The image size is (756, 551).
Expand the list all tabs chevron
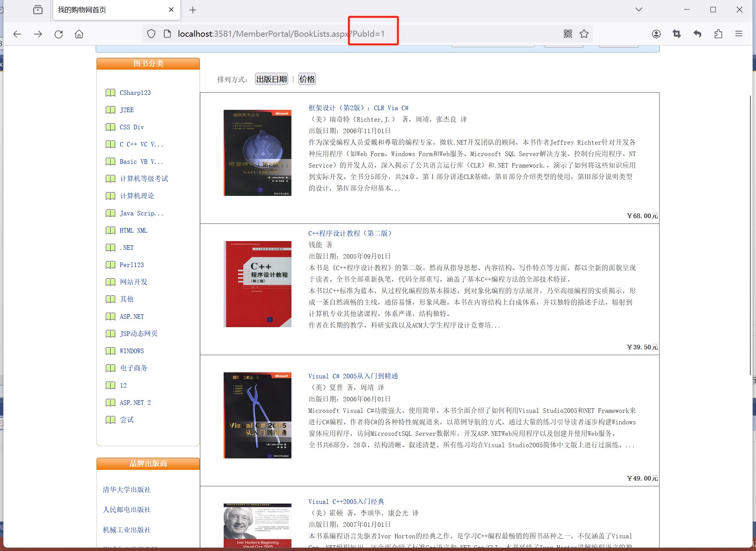pos(638,10)
